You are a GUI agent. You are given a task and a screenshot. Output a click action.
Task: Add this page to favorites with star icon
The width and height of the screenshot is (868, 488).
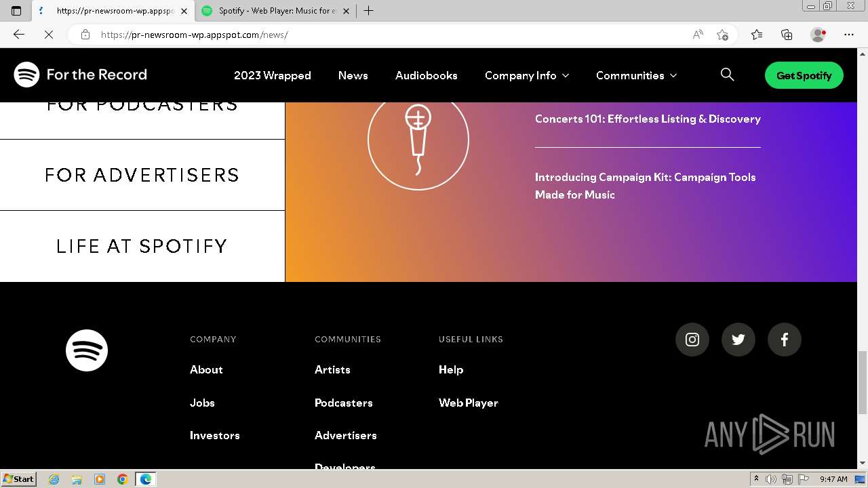click(x=722, y=35)
